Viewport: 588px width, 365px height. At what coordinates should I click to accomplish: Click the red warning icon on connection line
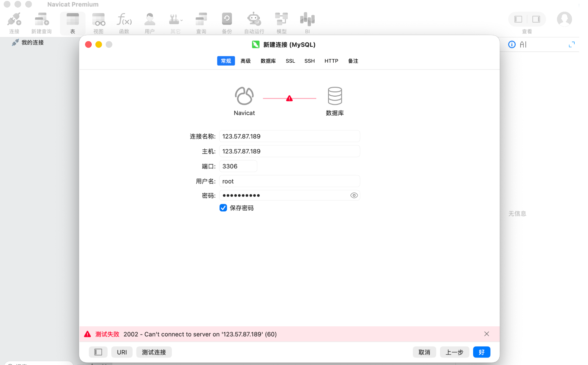[x=289, y=98]
